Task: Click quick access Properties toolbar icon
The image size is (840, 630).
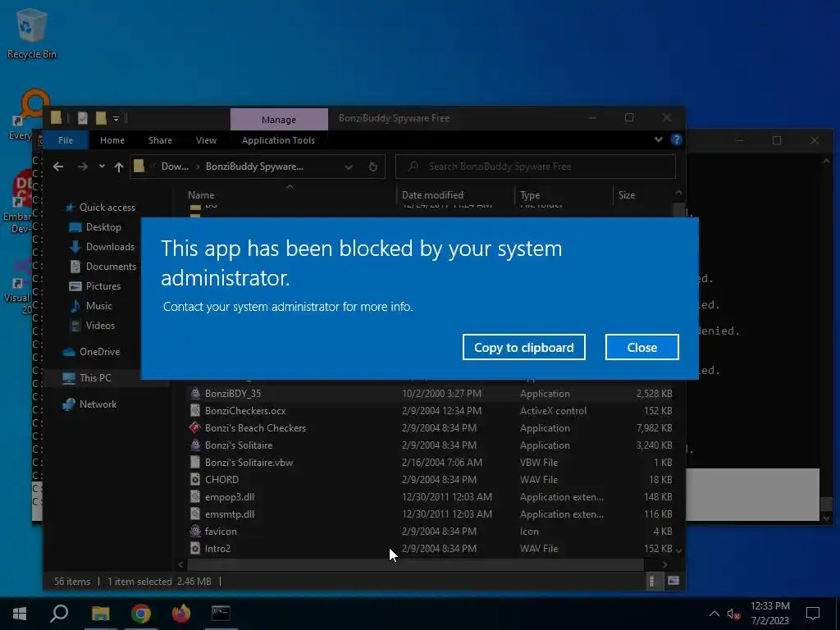Action: tap(83, 117)
